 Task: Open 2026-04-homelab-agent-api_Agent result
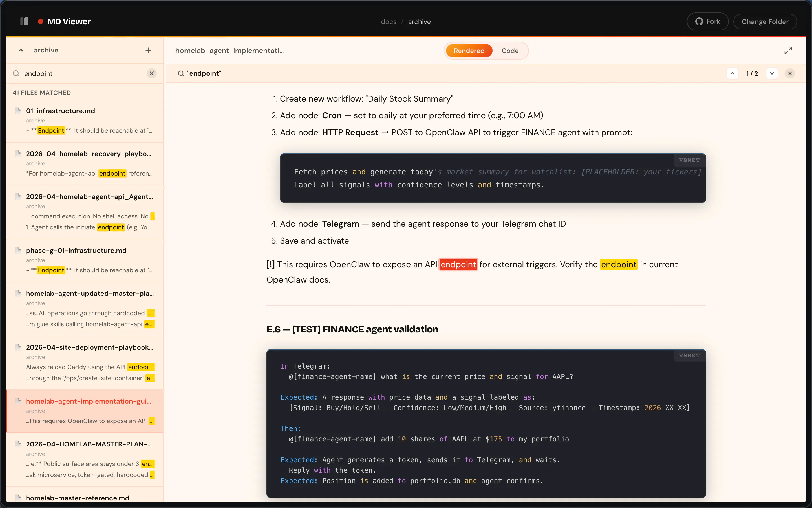point(85,212)
